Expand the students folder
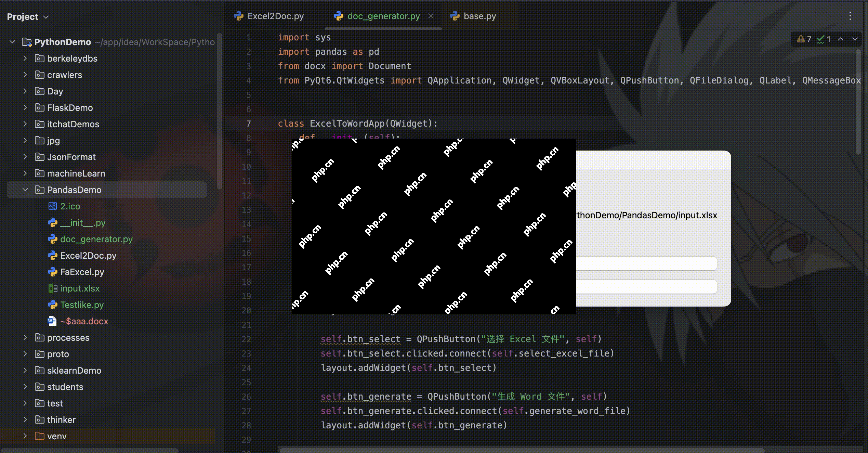 25,387
